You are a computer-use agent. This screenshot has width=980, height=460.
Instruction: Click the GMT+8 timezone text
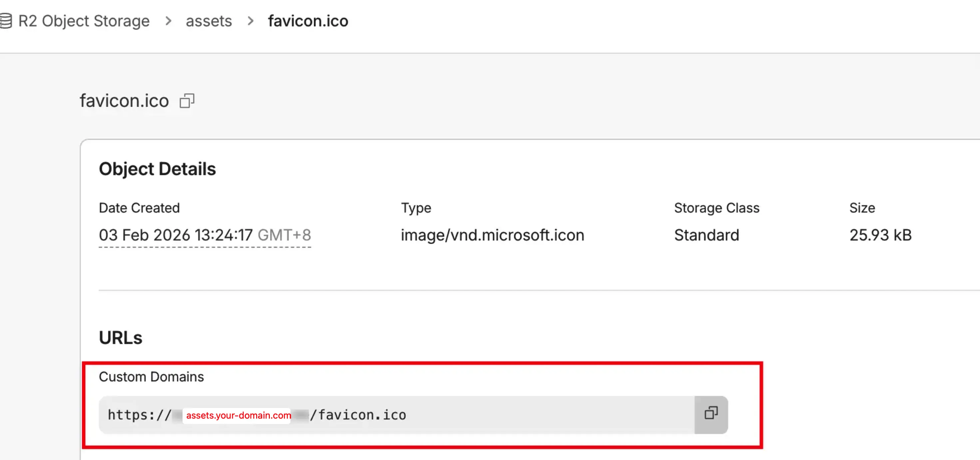[x=284, y=235]
